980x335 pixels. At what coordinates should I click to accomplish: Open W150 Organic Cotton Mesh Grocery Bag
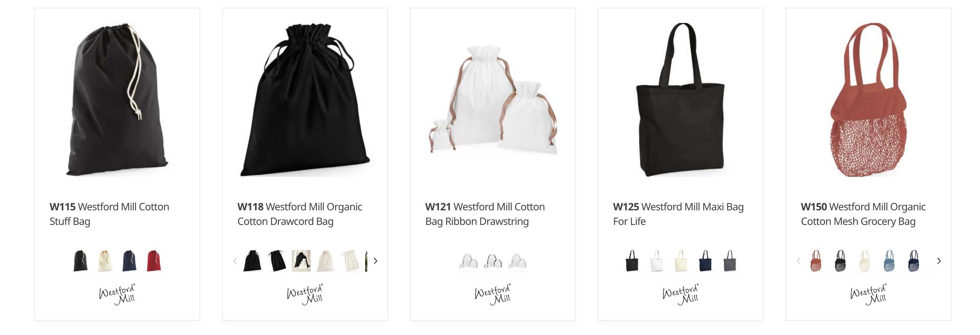[x=863, y=214]
